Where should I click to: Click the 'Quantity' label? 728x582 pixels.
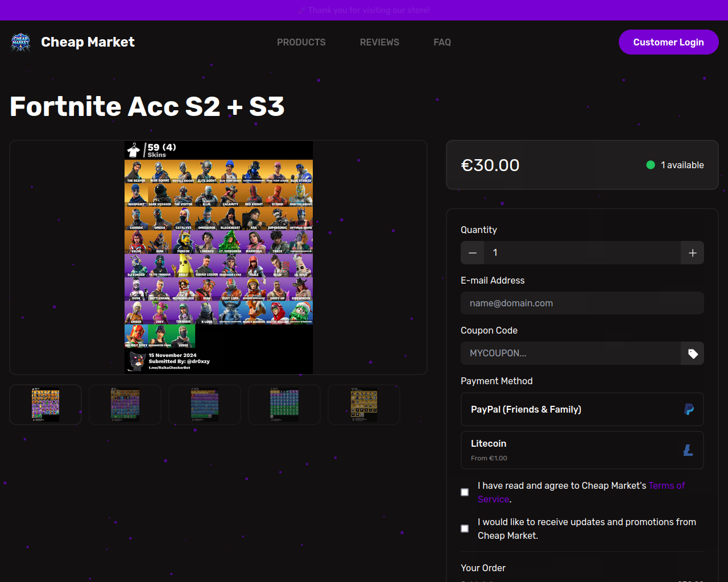pos(479,230)
